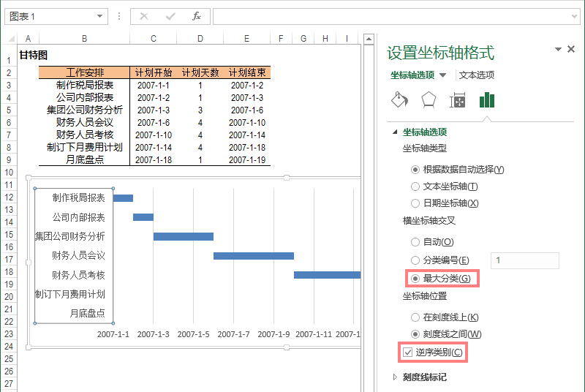The height and width of the screenshot is (392, 585).
Task: Open the Size & Properties icon tab
Action: point(458,100)
